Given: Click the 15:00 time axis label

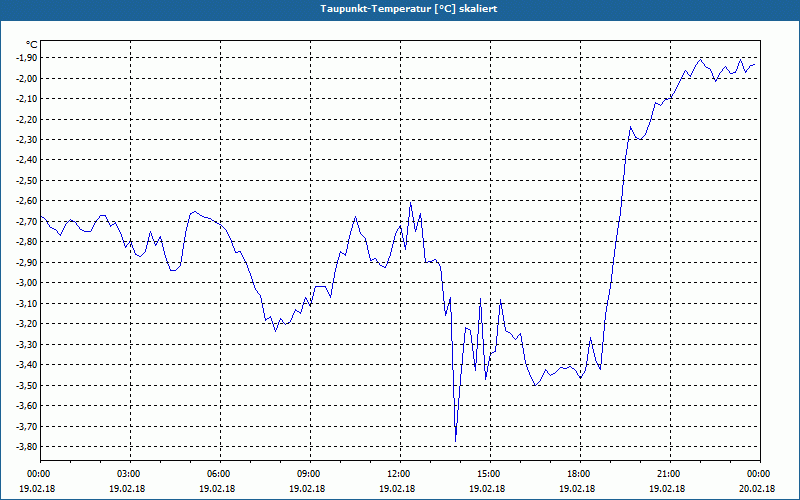Looking at the screenshot, I should tap(490, 474).
